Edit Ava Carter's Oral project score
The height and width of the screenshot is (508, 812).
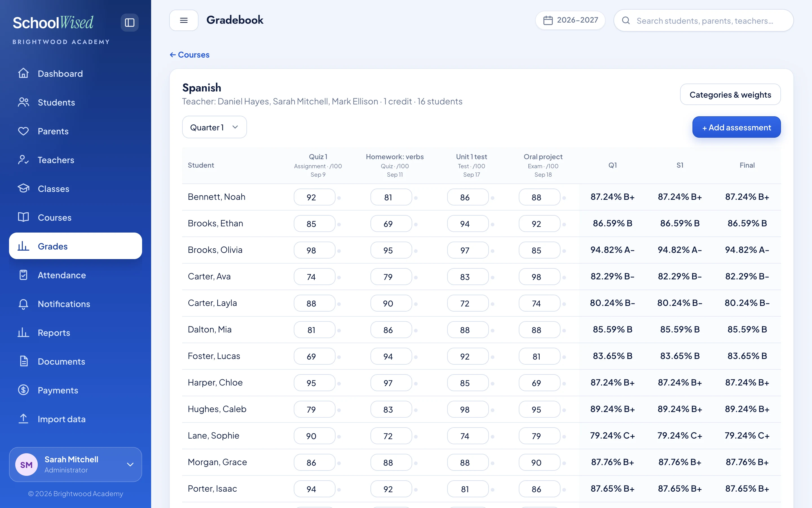[x=539, y=277]
